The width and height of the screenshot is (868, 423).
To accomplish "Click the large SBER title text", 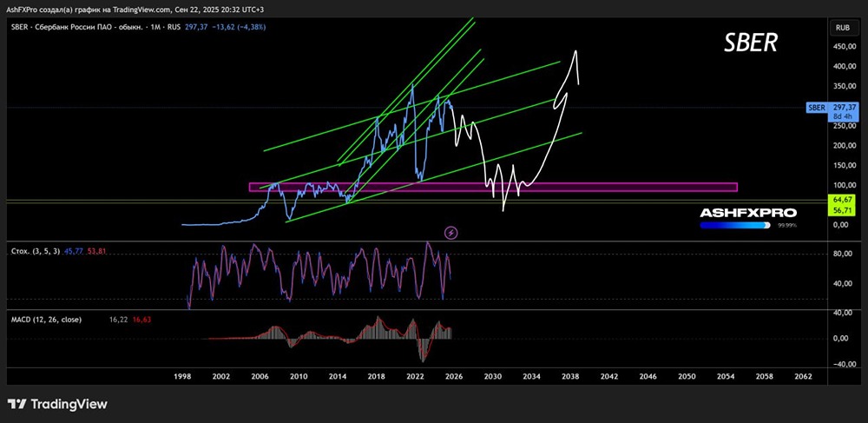I will [751, 42].
